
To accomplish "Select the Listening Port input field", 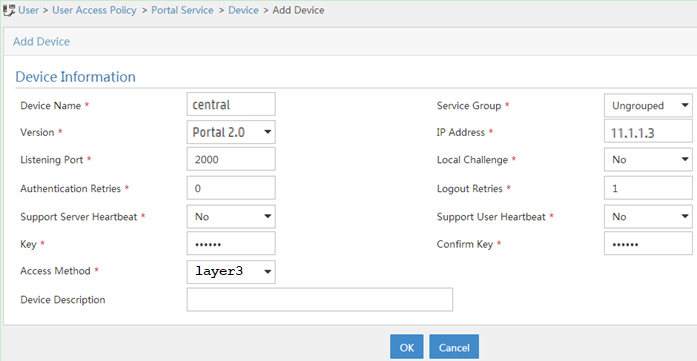I will [x=231, y=159].
